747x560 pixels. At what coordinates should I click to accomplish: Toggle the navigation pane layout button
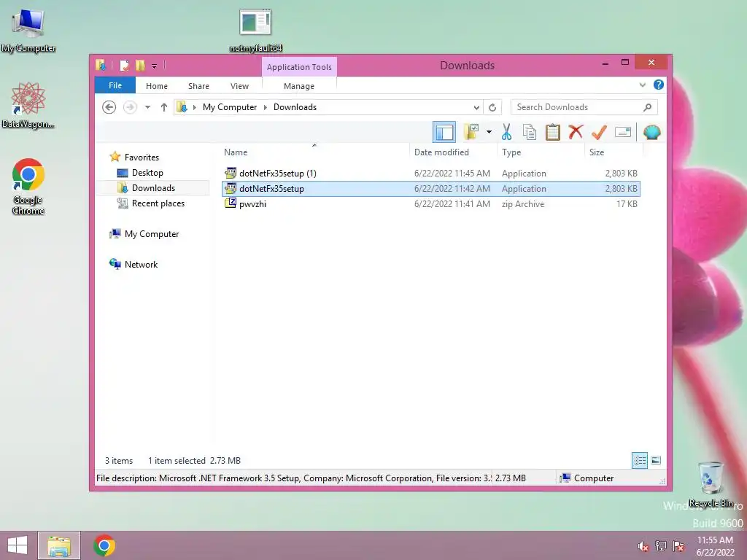[x=444, y=132]
